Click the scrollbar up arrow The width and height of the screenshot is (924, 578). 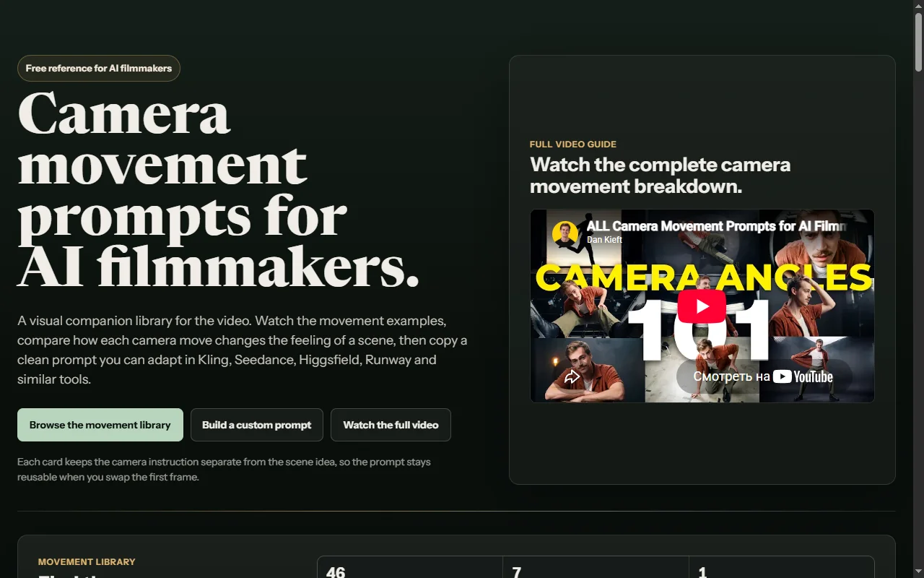tap(918, 6)
